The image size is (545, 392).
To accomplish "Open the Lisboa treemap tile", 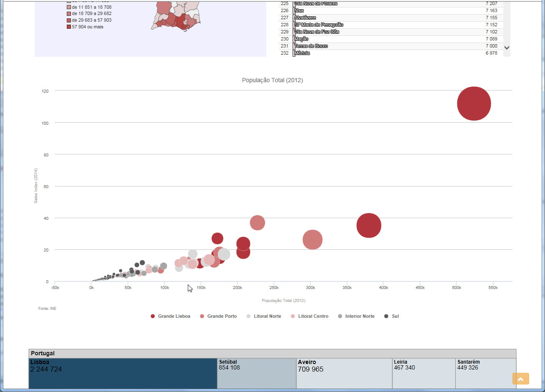I will (x=123, y=373).
